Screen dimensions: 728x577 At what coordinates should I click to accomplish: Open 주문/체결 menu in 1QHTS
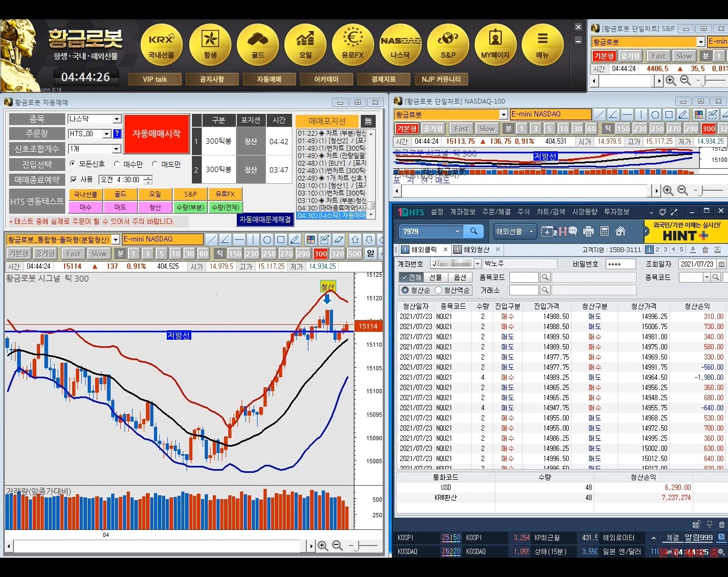click(x=497, y=212)
